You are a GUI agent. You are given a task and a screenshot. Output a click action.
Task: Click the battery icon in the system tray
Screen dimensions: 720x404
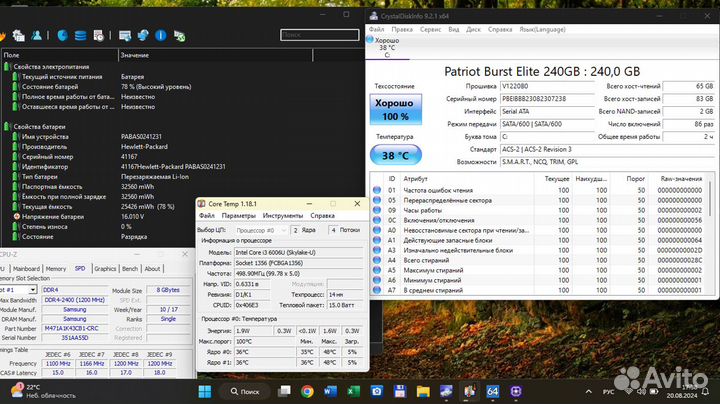(x=654, y=392)
